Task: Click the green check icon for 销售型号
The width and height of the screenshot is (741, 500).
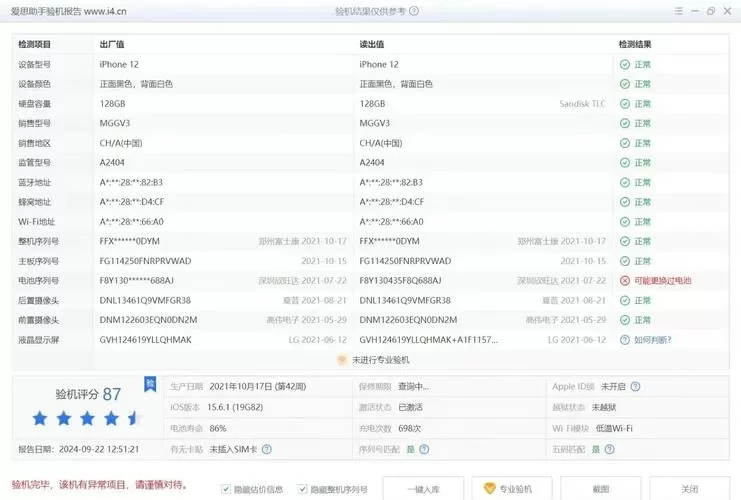Action: click(625, 123)
